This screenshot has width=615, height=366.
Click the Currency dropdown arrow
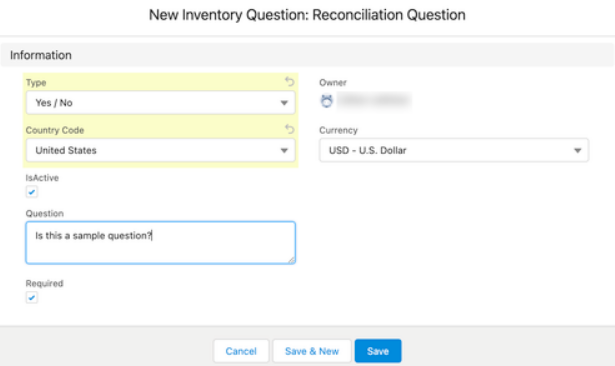coord(577,151)
